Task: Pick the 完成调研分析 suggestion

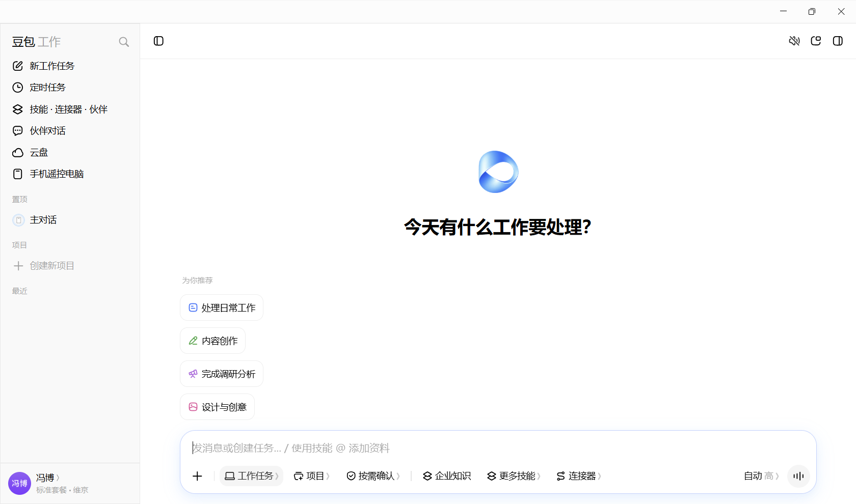Action: pos(222,374)
